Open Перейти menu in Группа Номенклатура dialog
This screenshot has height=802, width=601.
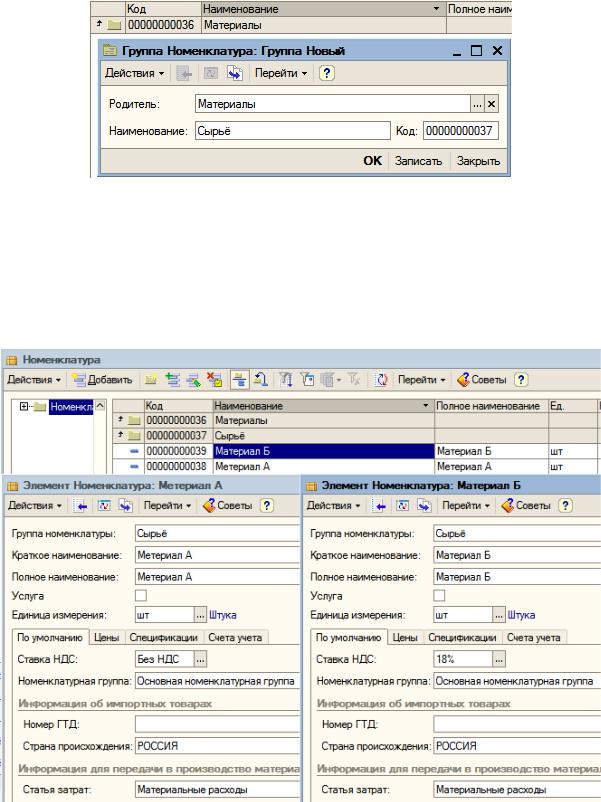click(x=281, y=73)
